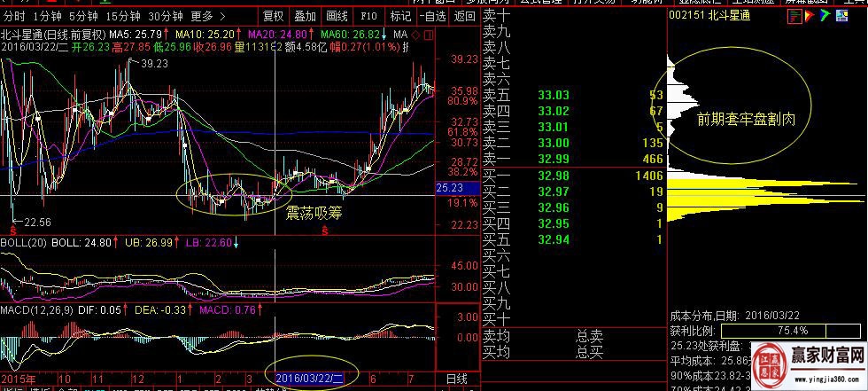This screenshot has width=868, height=391.
Task: Click the down arrow beside BOLL LB value
Action: 236,242
